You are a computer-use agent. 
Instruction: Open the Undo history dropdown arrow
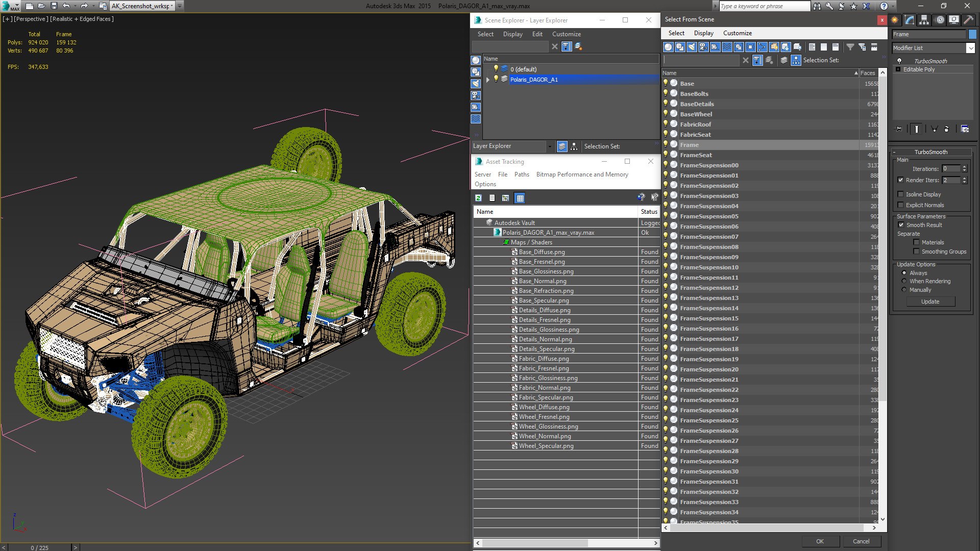coord(75,6)
